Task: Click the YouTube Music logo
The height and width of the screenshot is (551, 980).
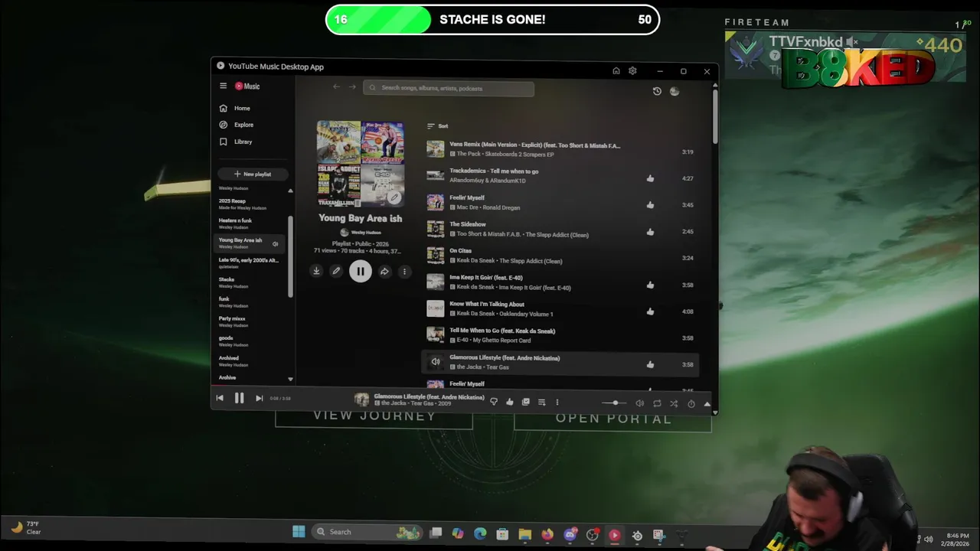Action: pyautogui.click(x=247, y=86)
